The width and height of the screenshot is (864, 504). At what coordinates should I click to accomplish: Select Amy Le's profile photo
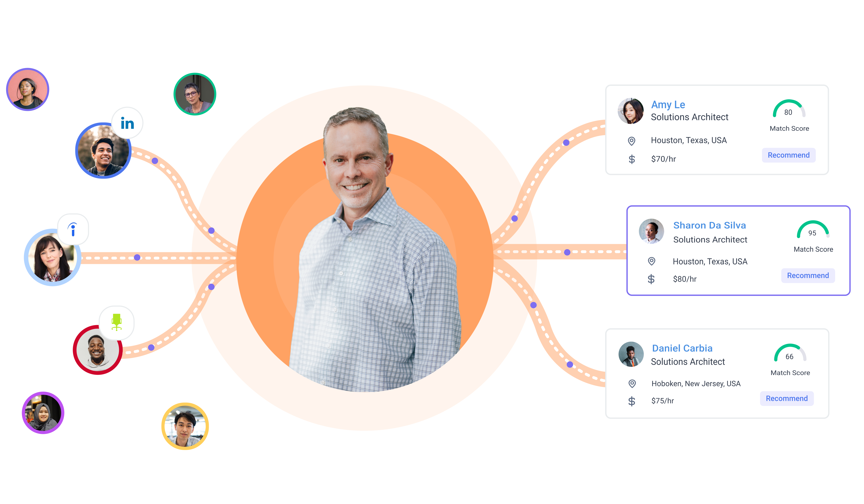coord(631,111)
